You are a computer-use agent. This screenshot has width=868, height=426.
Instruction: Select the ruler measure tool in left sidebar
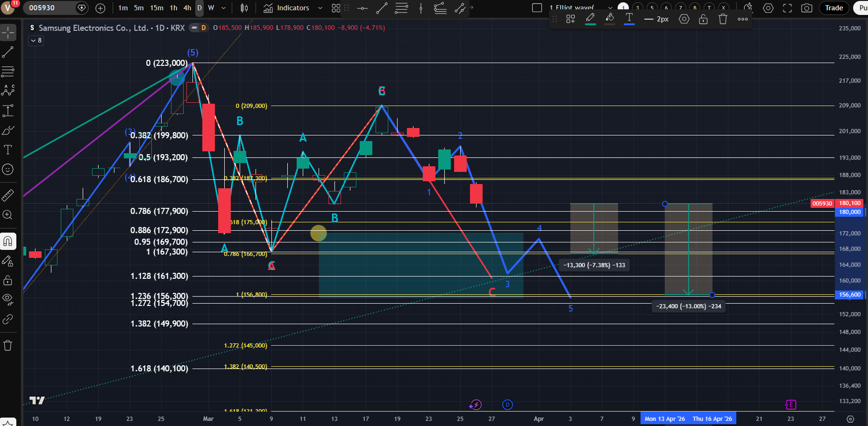8,195
